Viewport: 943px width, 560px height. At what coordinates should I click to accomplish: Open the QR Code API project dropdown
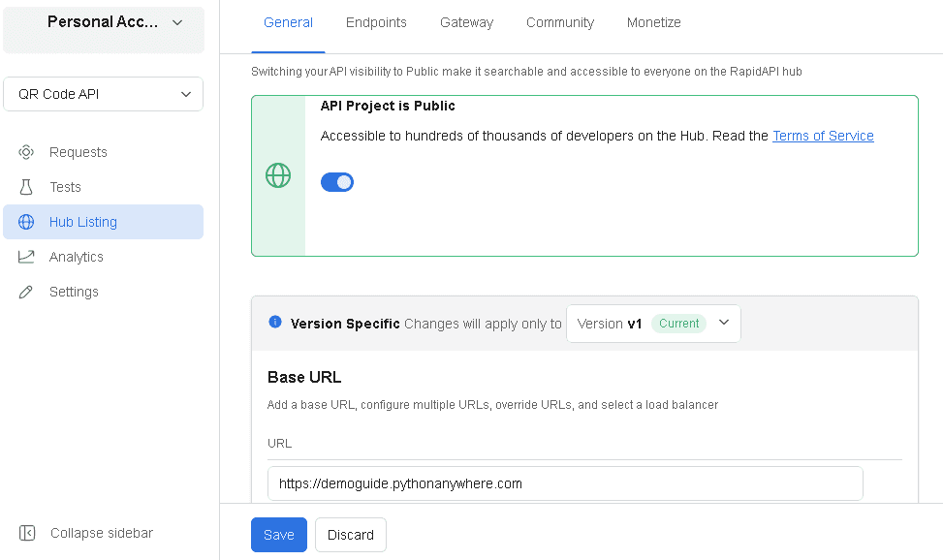click(104, 94)
